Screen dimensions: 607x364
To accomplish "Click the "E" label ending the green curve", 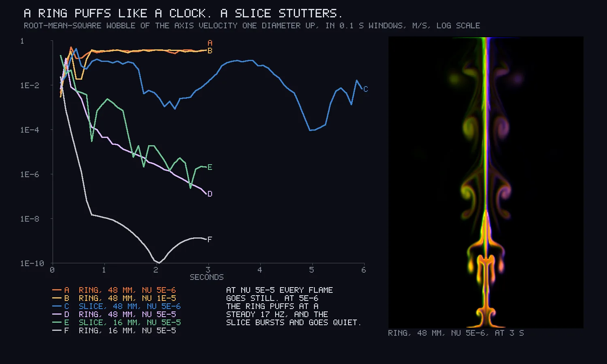I will pyautogui.click(x=210, y=167).
